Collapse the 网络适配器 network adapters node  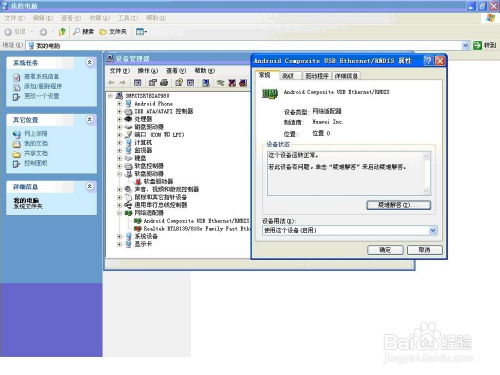coord(119,213)
